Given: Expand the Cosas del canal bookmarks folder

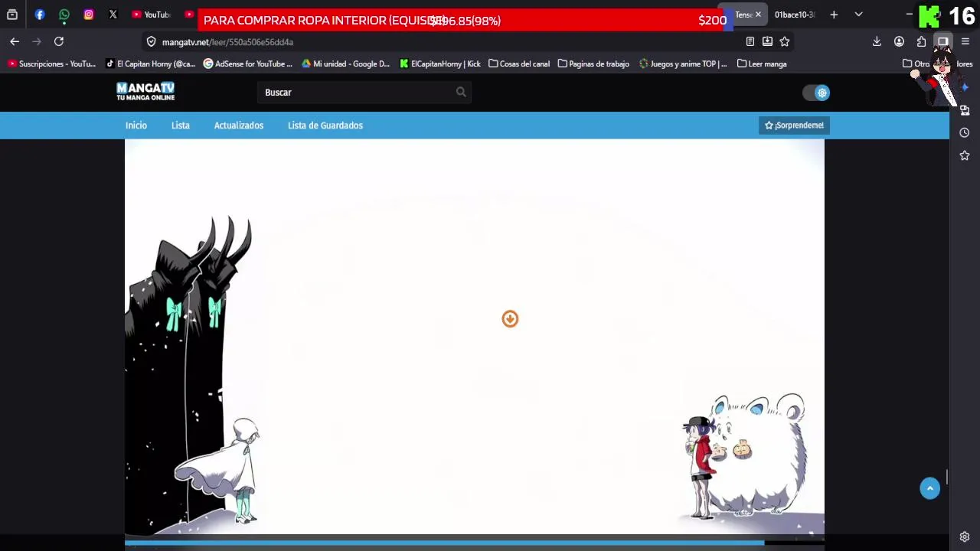Looking at the screenshot, I should coord(519,64).
